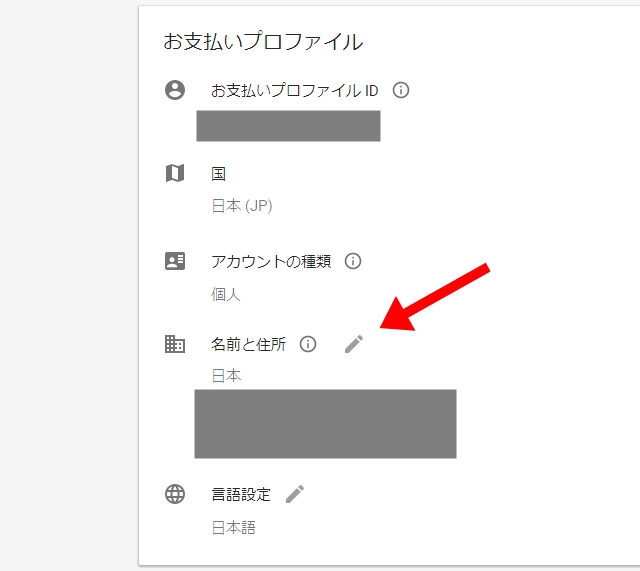The height and width of the screenshot is (571, 640).
Task: Click the 個人 account type value
Action: (x=226, y=294)
